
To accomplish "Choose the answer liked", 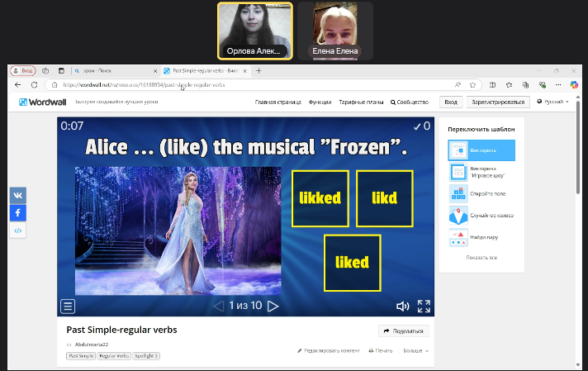I will click(352, 263).
